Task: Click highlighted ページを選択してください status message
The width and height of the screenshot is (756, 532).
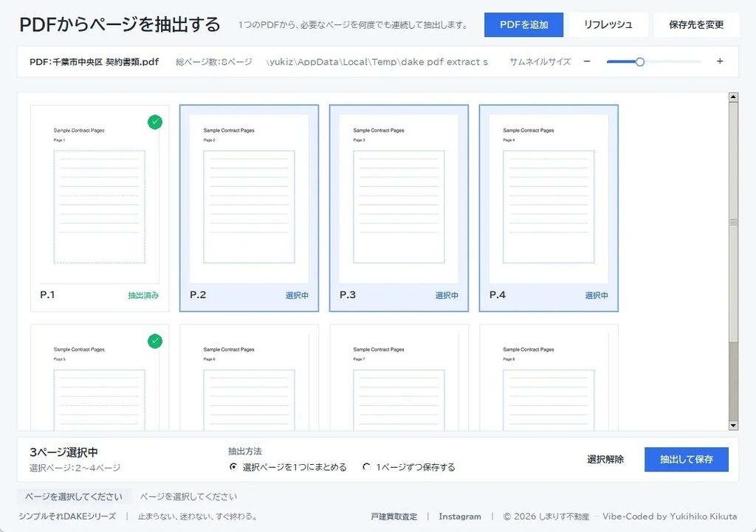Action: tap(74, 497)
